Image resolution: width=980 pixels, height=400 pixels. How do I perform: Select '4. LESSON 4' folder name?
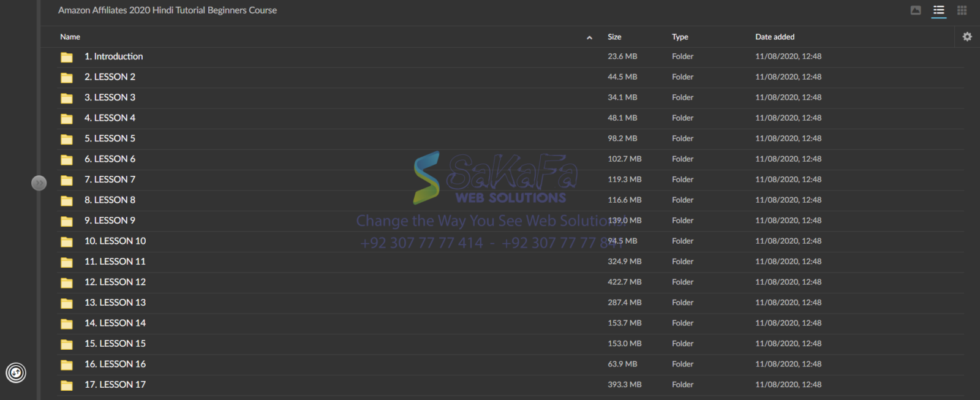110,118
